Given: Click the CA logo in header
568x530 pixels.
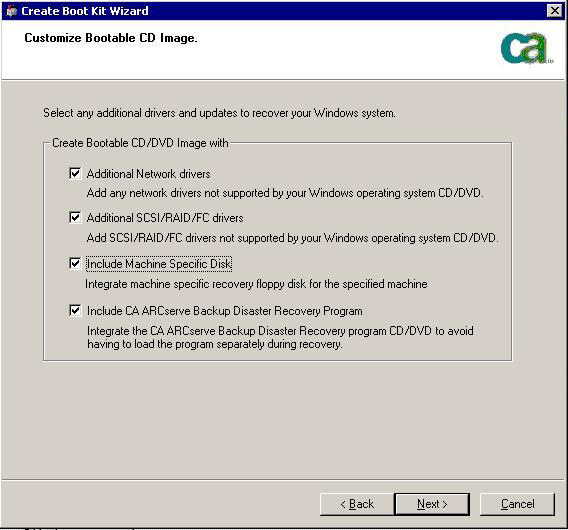Looking at the screenshot, I should tap(526, 48).
